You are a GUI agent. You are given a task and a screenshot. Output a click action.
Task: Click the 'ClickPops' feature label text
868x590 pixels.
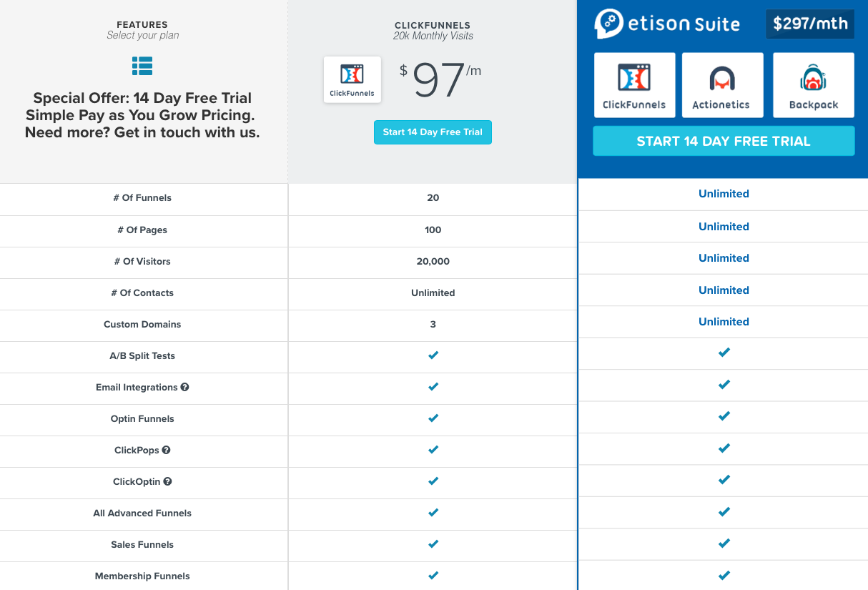[x=137, y=451]
